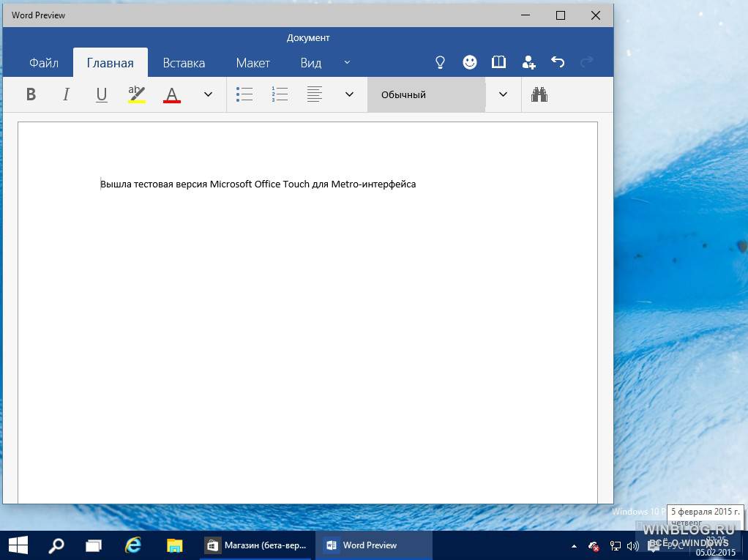Toggle Bold formatting

[31, 94]
